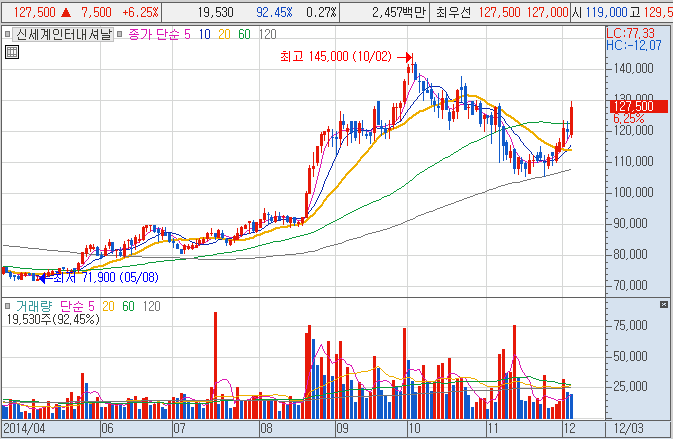This screenshot has width=673, height=439.
Task: Select the 20-day moving average label in the price legend
Action: point(224,34)
